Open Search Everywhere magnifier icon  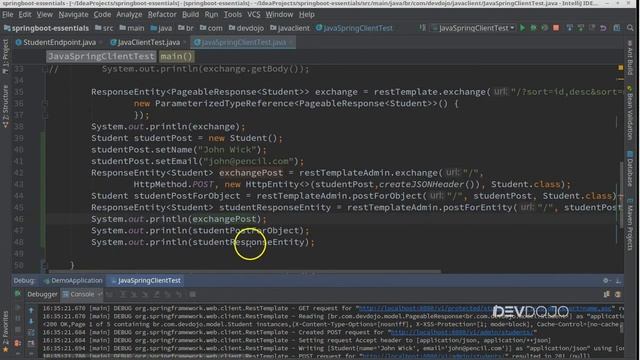(x=630, y=28)
